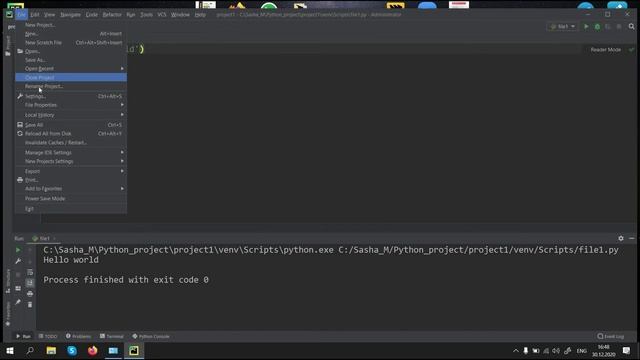
Task: Select the highlighted Close Project entry
Action: pos(71,78)
